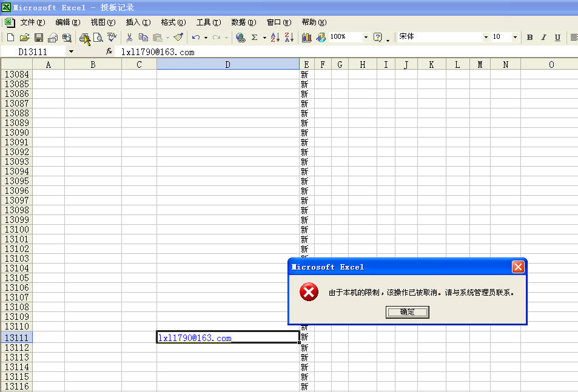The width and height of the screenshot is (578, 392).
Task: Click the Select All corner box
Action: pyautogui.click(x=16, y=64)
